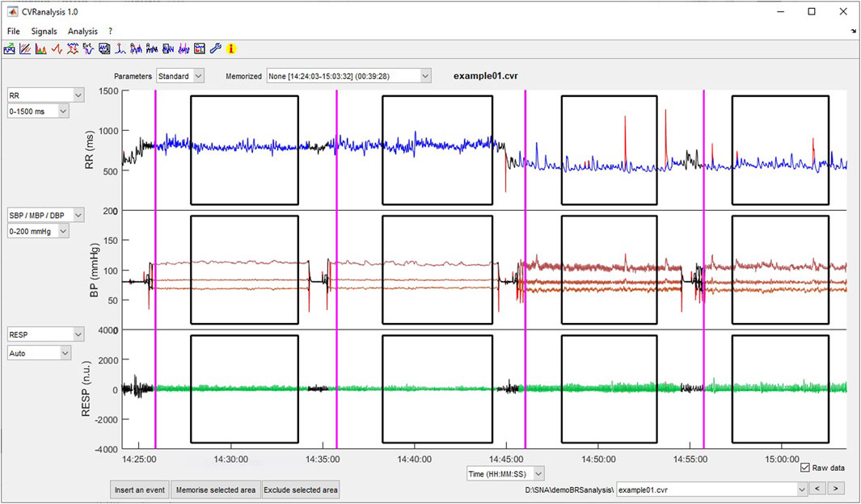Click the BP (mmHg) axis label
Viewport: 861px width, 504px height.
coord(94,271)
